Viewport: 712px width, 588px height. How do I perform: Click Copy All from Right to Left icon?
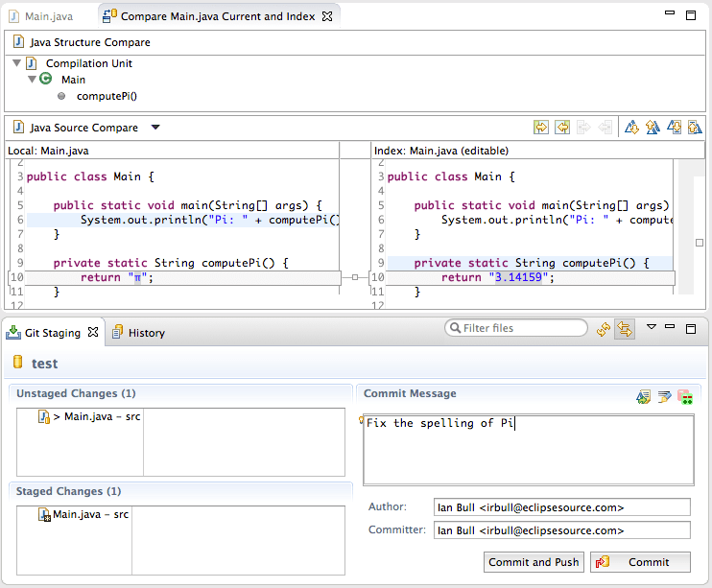(562, 128)
